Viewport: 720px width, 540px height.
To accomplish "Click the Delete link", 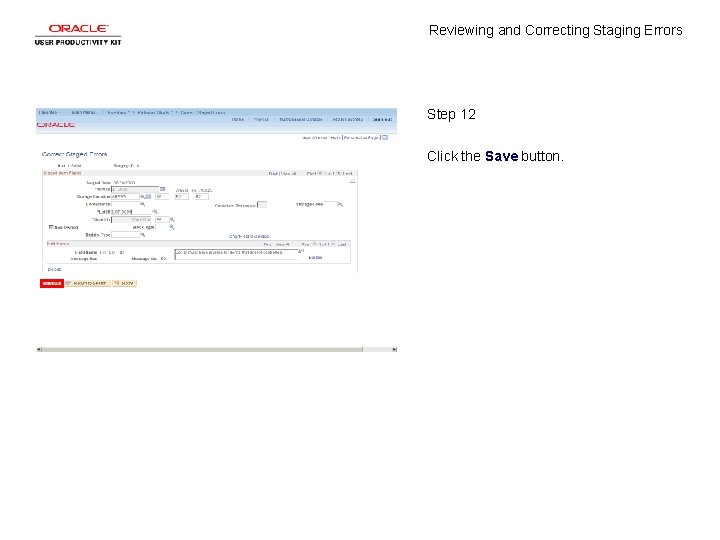I will coord(54,269).
